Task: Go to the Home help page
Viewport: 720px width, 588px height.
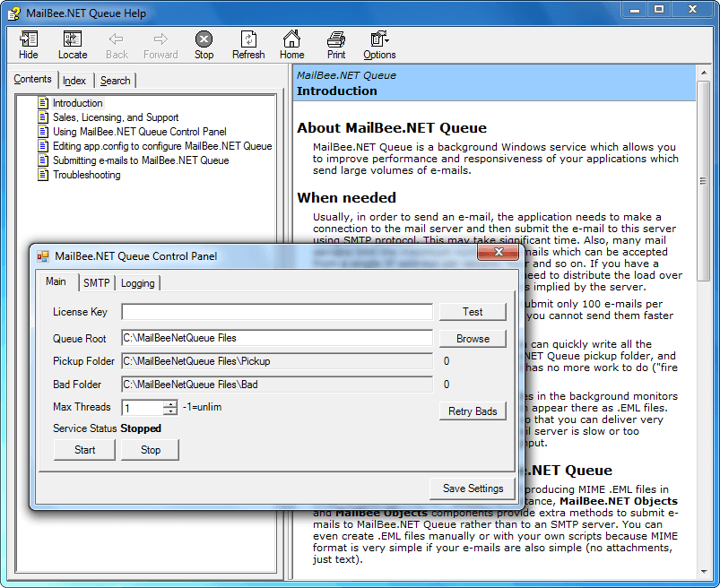Action: coord(291,45)
